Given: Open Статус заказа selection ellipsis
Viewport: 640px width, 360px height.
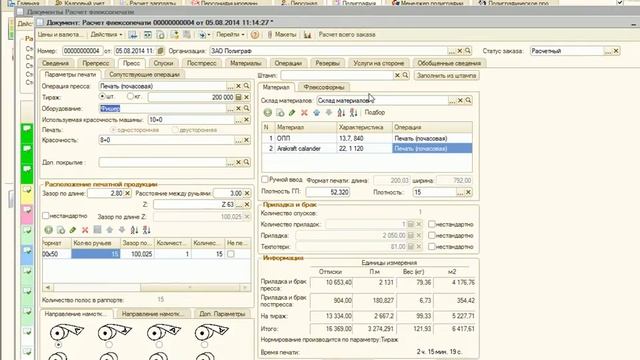Looking at the screenshot, I should pos(608,51).
